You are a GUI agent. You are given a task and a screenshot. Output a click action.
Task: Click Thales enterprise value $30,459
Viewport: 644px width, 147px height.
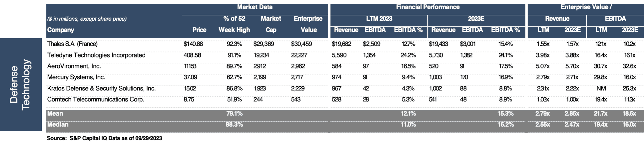point(301,44)
